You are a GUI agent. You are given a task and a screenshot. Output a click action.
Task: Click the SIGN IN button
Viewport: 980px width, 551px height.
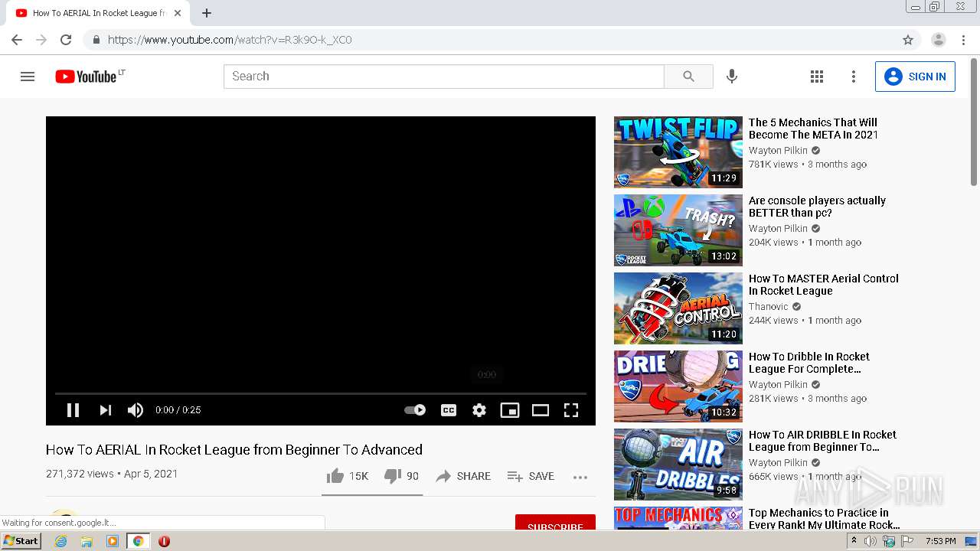915,77
